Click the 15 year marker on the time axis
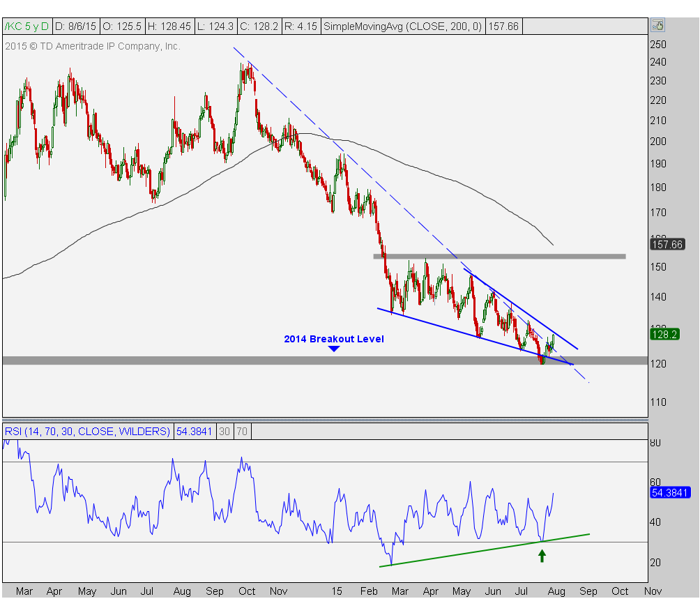This screenshot has width=700, height=615. 337,591
